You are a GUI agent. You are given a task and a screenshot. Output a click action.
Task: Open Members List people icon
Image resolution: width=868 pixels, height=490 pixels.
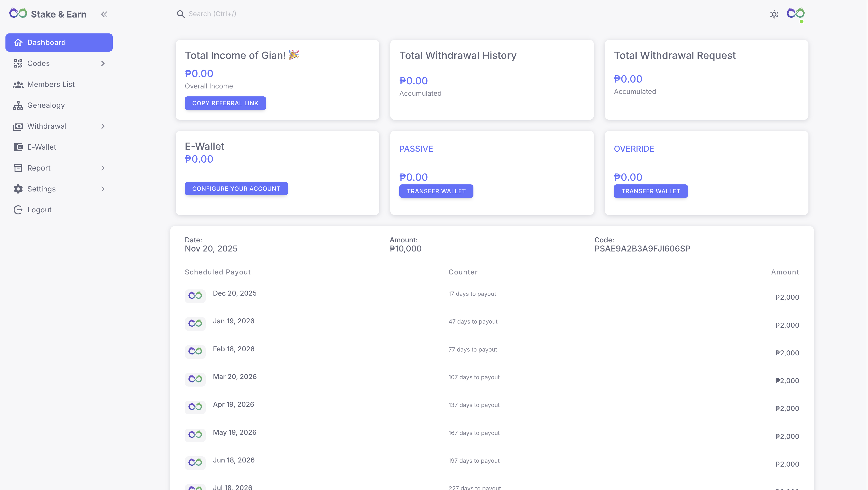(18, 85)
